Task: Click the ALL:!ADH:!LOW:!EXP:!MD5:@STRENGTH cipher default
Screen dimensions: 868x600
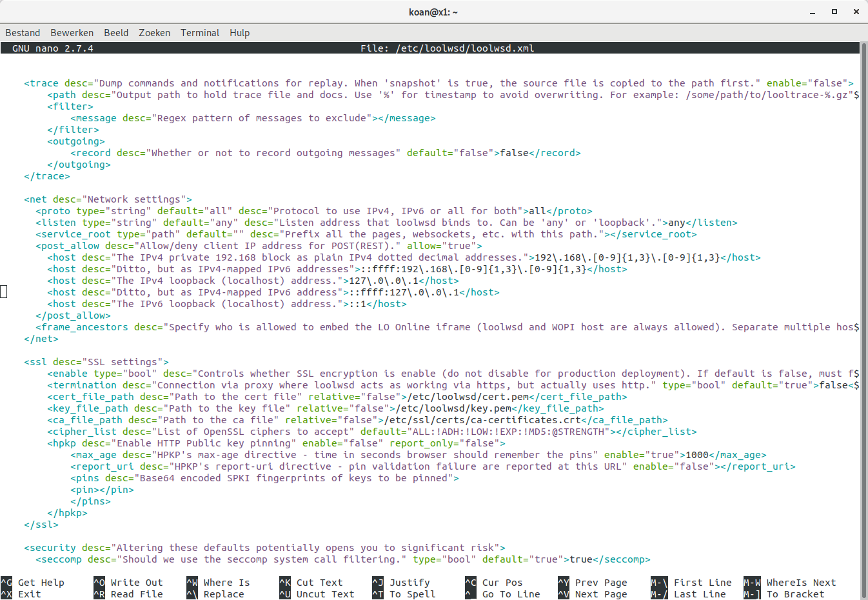Action: tap(508, 432)
